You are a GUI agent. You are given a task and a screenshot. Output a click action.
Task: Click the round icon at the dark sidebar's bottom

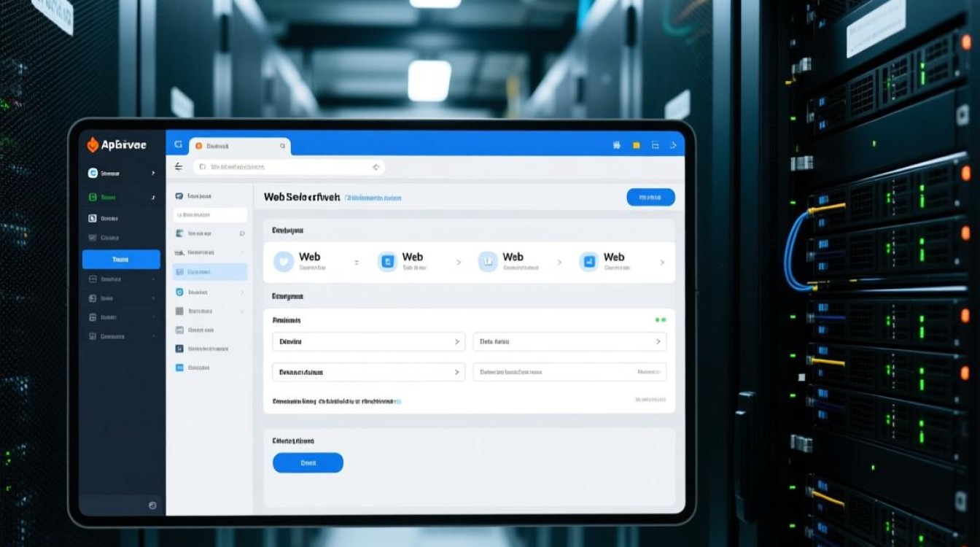tap(152, 505)
